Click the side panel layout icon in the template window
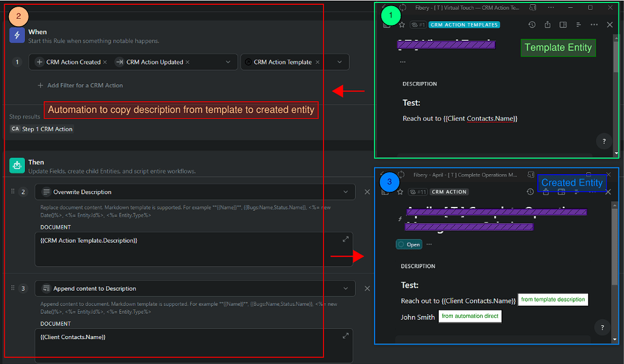Screen dimensions: 624x364 [x=563, y=24]
